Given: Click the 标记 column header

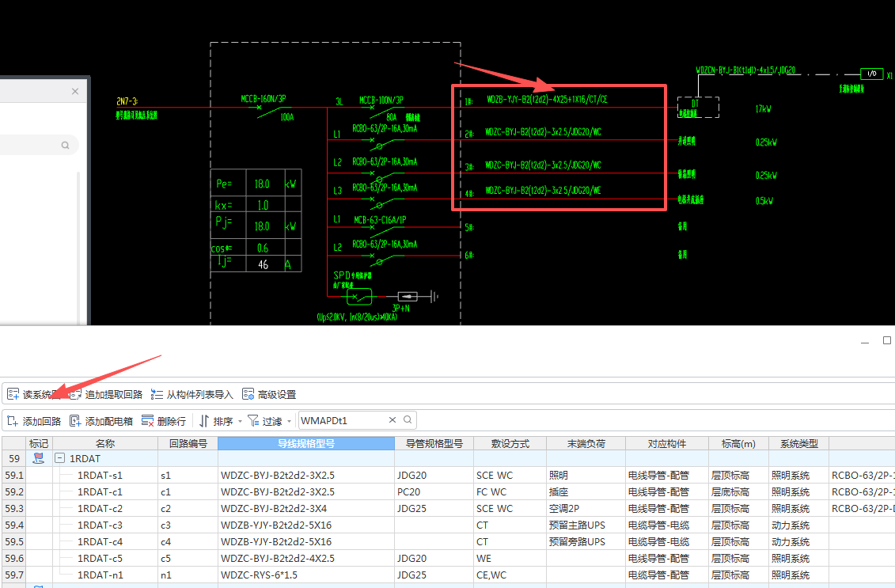Looking at the screenshot, I should tap(39, 443).
